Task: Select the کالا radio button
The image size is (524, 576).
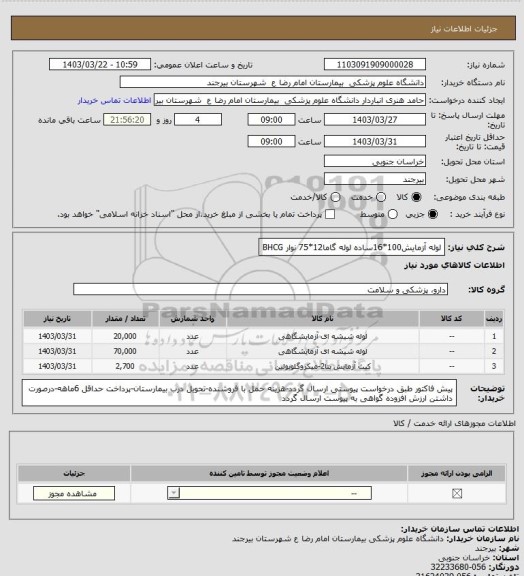Action: (x=416, y=197)
